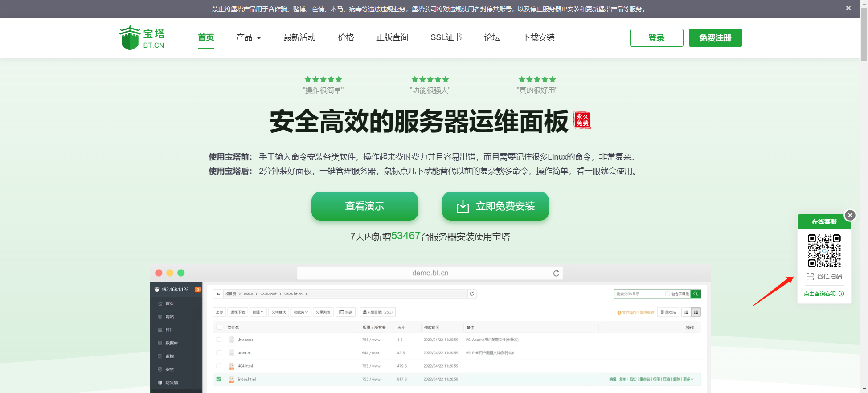
Task: Open the 最新活动 nav item
Action: tap(299, 37)
